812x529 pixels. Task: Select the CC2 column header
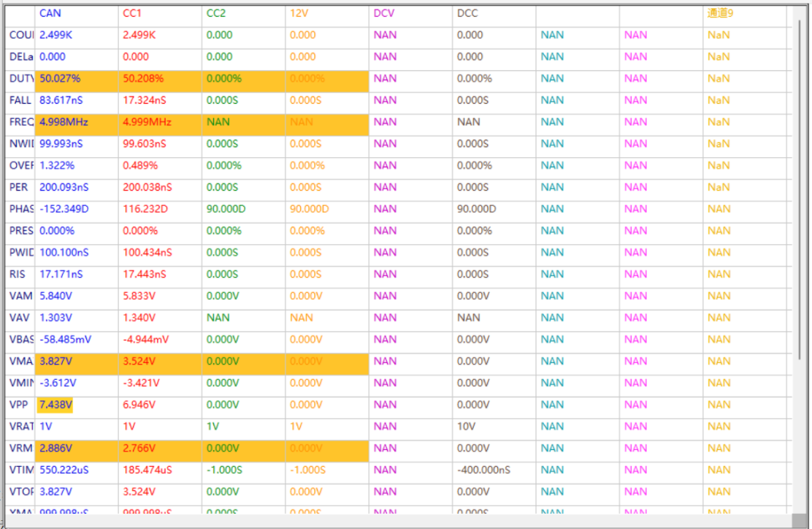point(216,13)
